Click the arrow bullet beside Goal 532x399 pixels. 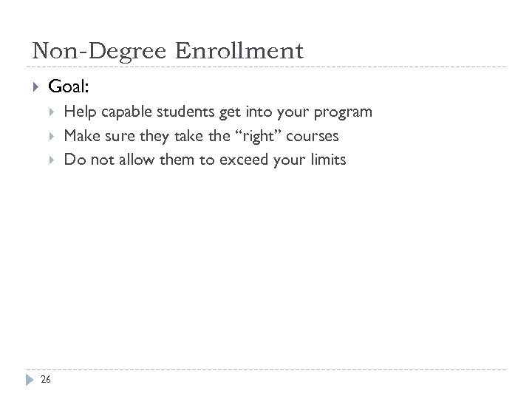coord(34,88)
